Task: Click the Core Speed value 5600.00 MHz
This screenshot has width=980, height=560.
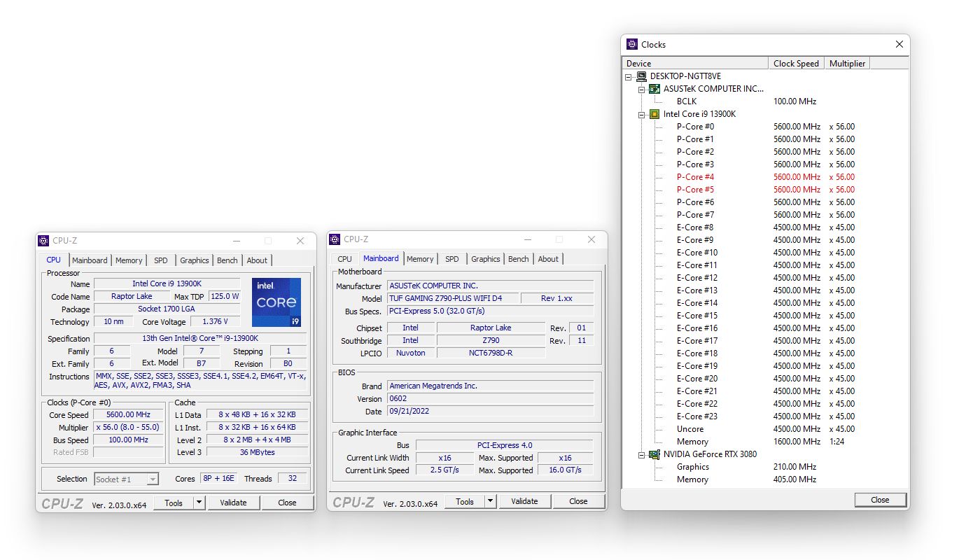Action: [129, 415]
